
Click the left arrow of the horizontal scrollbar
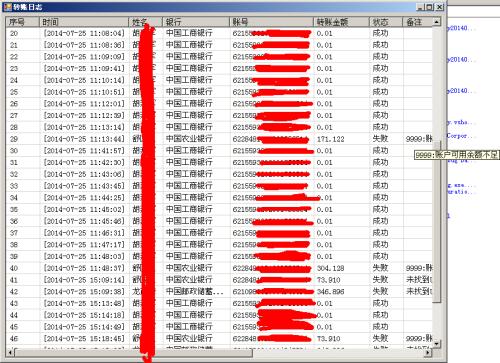pyautogui.click(x=10, y=352)
